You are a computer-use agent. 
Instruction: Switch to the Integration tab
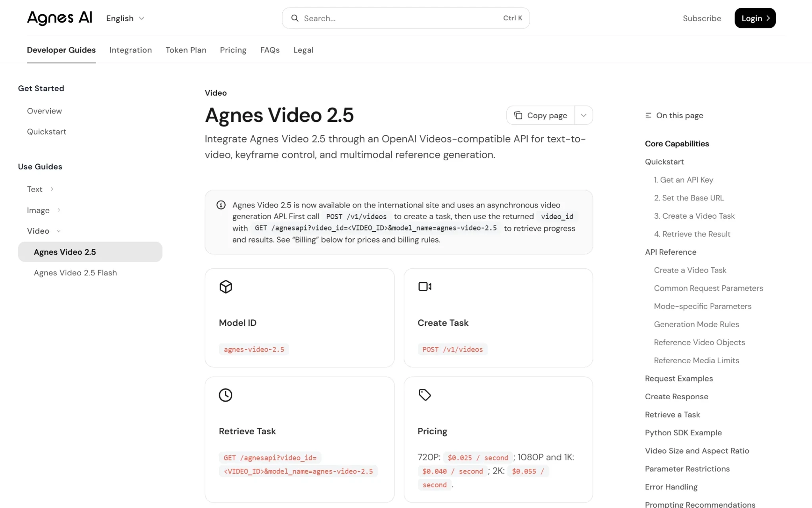point(130,50)
